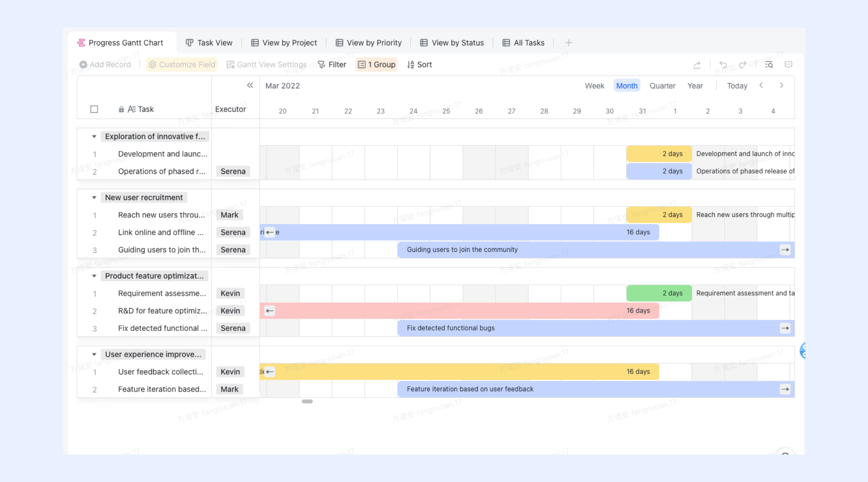Collapse Product feature optimization group
Image resolution: width=868 pixels, height=482 pixels.
(x=94, y=276)
